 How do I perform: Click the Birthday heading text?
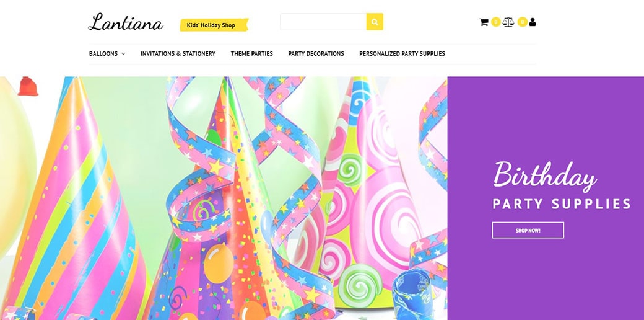pyautogui.click(x=544, y=176)
